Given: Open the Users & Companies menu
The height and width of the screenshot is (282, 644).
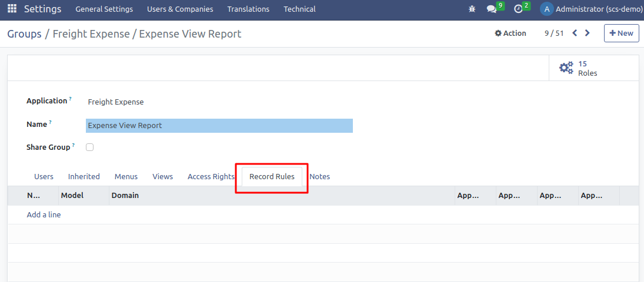Looking at the screenshot, I should click(180, 9).
